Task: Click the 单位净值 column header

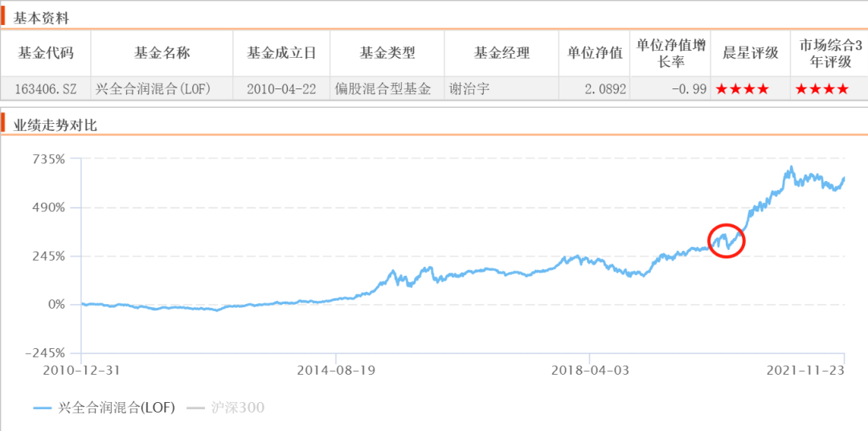Action: pyautogui.click(x=595, y=53)
